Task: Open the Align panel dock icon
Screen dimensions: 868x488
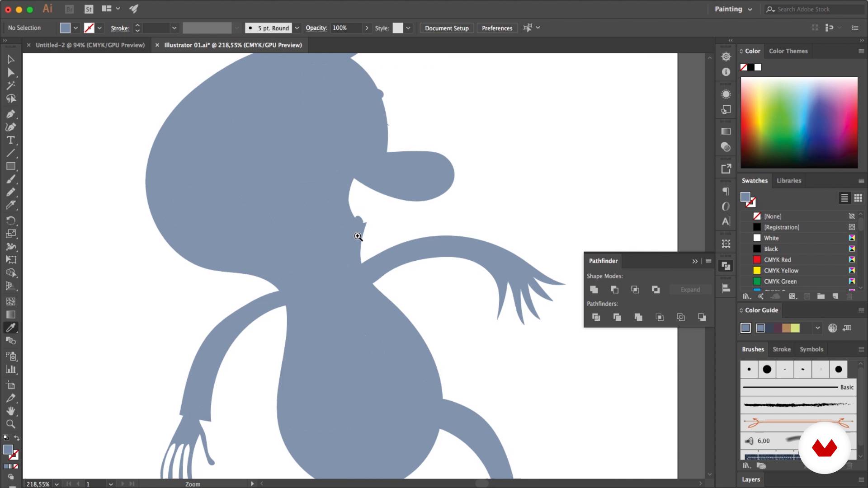Action: click(x=726, y=288)
